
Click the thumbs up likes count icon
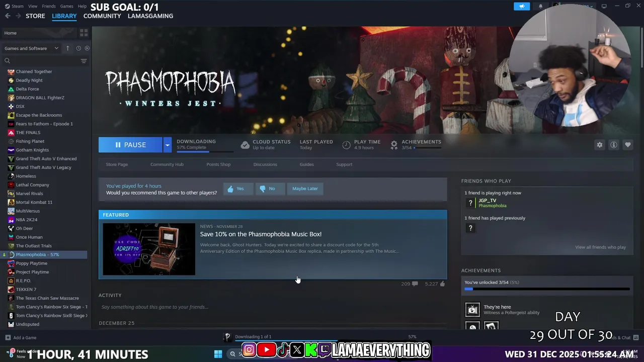coord(442,284)
